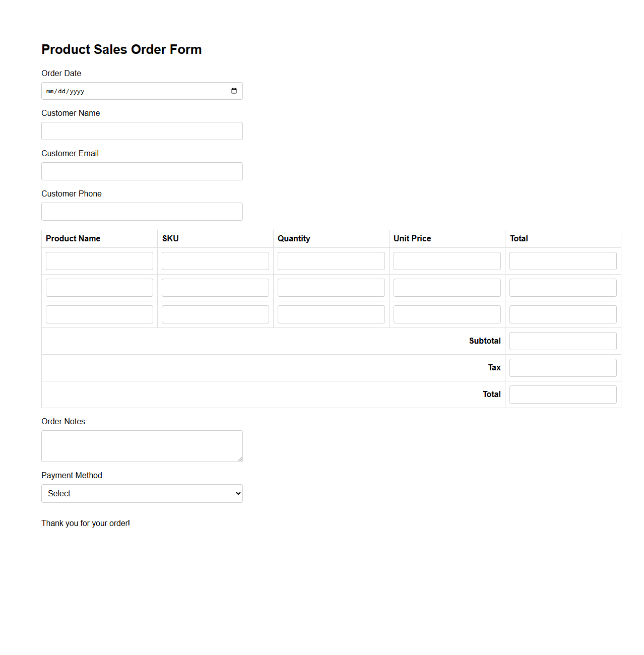Image resolution: width=644 pixels, height=655 pixels.
Task: Click the third row SKU field
Action: [x=215, y=314]
